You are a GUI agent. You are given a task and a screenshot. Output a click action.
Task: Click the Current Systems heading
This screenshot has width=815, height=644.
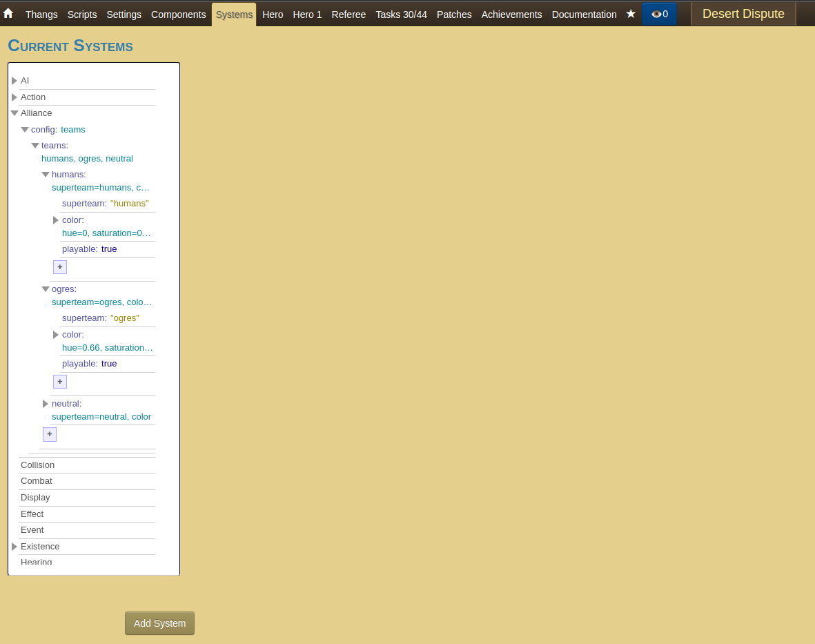point(70,46)
